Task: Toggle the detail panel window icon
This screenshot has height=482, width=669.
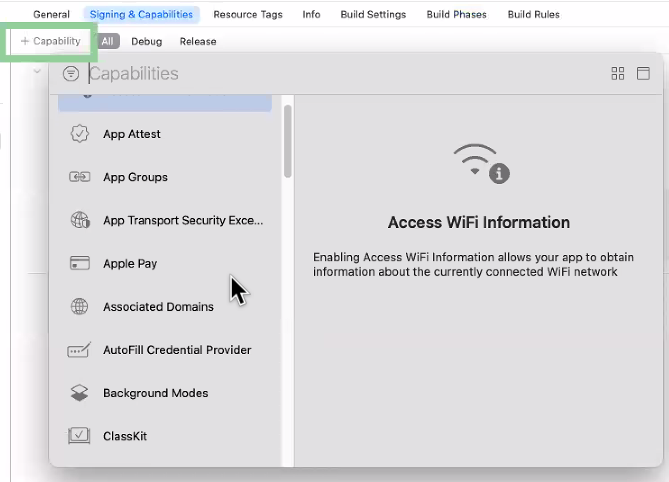Action: [643, 73]
